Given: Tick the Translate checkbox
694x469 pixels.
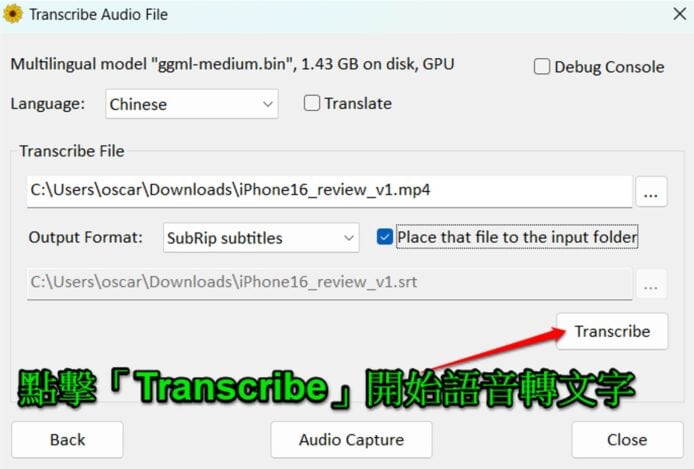Looking at the screenshot, I should coord(312,104).
